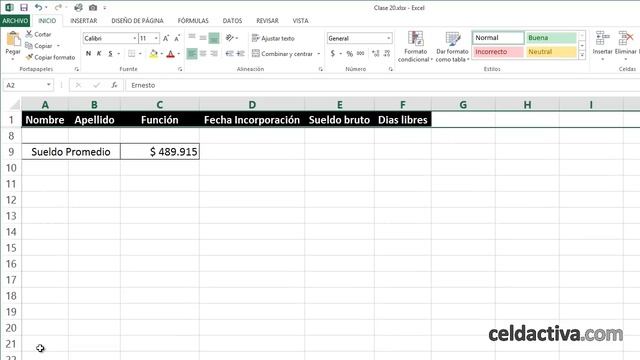
Task: Decrease the font size
Action: tap(177, 38)
